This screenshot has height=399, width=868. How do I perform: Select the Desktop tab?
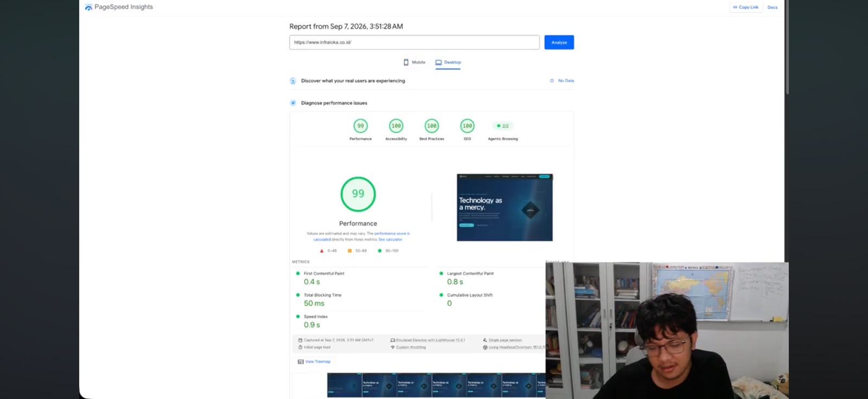[448, 62]
